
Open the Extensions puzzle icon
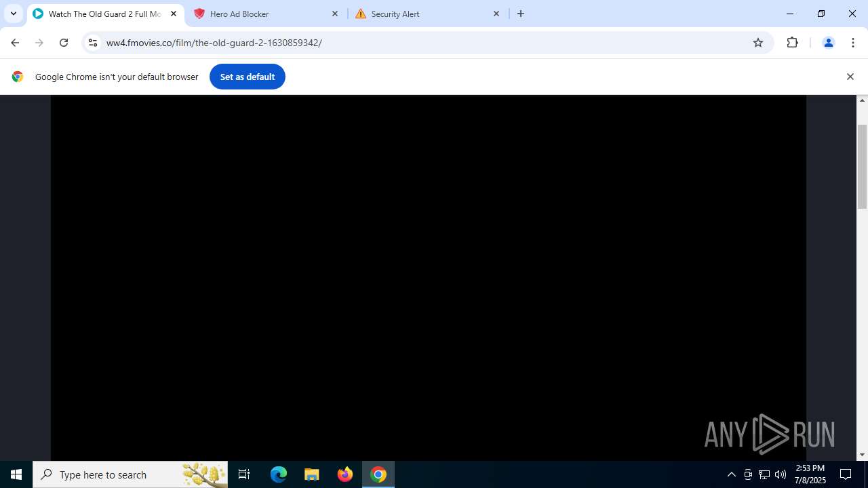[792, 43]
